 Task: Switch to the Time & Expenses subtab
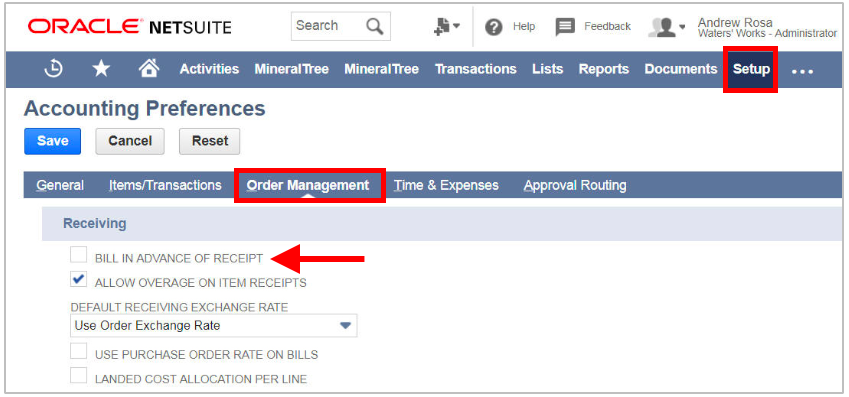click(x=446, y=185)
